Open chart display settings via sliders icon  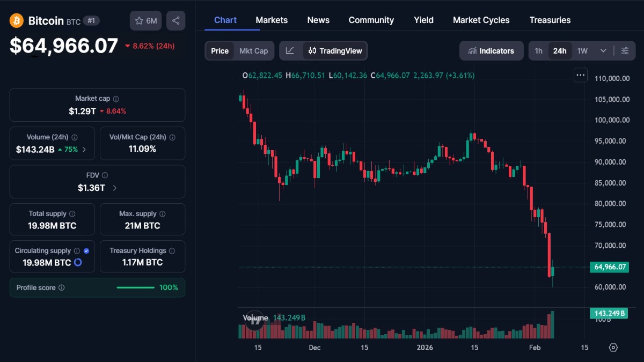coord(625,50)
